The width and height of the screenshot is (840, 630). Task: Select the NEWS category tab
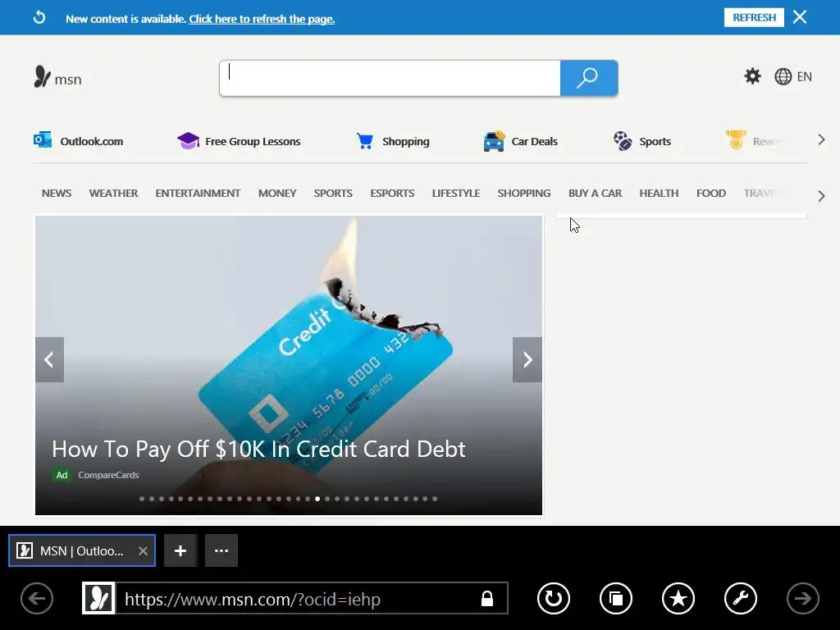(57, 194)
